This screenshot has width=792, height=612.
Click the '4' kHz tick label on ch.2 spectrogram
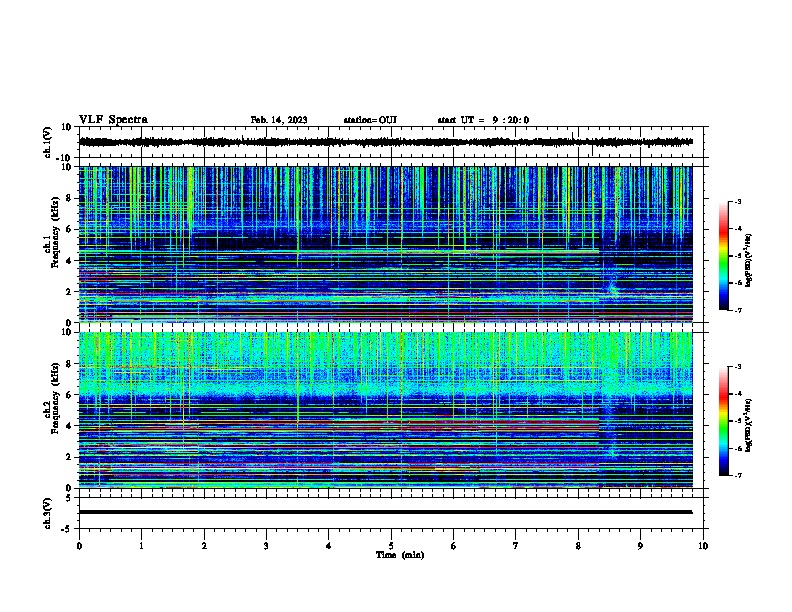tap(69, 426)
